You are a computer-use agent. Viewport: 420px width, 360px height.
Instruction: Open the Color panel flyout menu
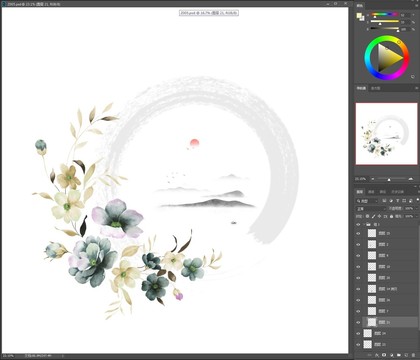[417, 6]
